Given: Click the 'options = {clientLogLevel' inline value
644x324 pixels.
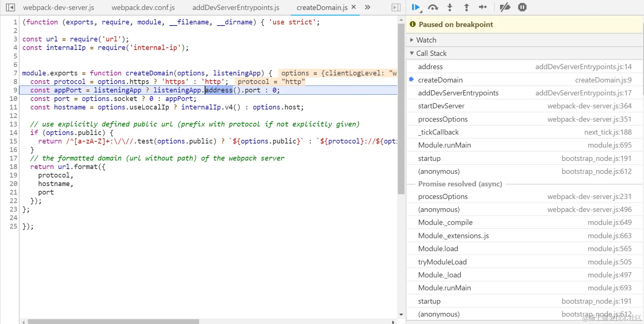Looking at the screenshot, I should point(338,73).
